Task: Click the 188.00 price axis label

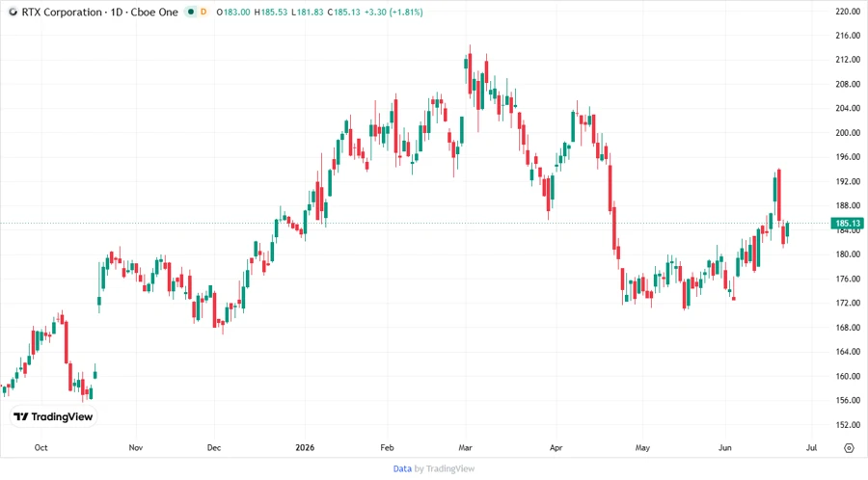Action: pos(848,205)
